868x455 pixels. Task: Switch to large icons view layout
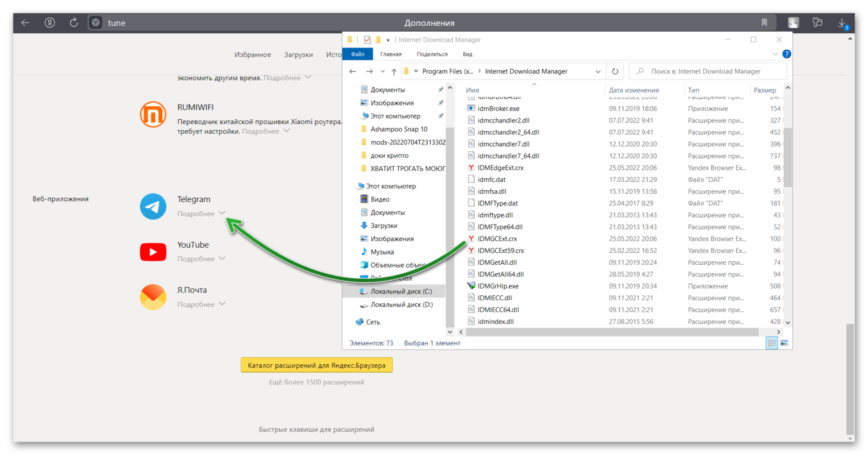click(784, 343)
